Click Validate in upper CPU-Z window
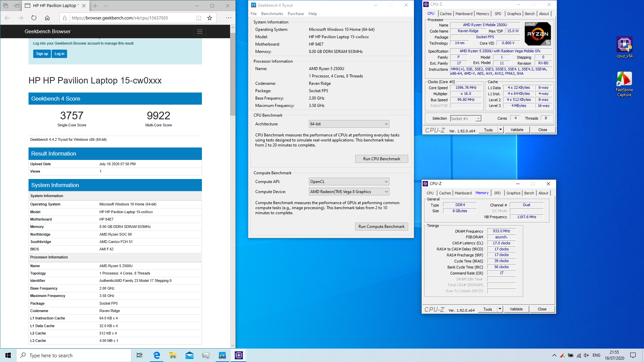 click(x=517, y=130)
